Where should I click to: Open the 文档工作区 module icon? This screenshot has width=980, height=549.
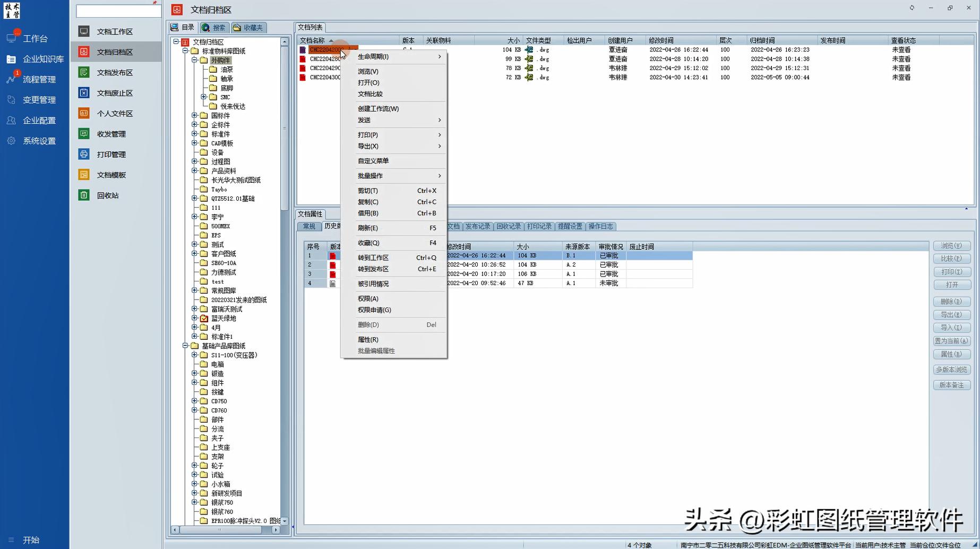coord(83,31)
